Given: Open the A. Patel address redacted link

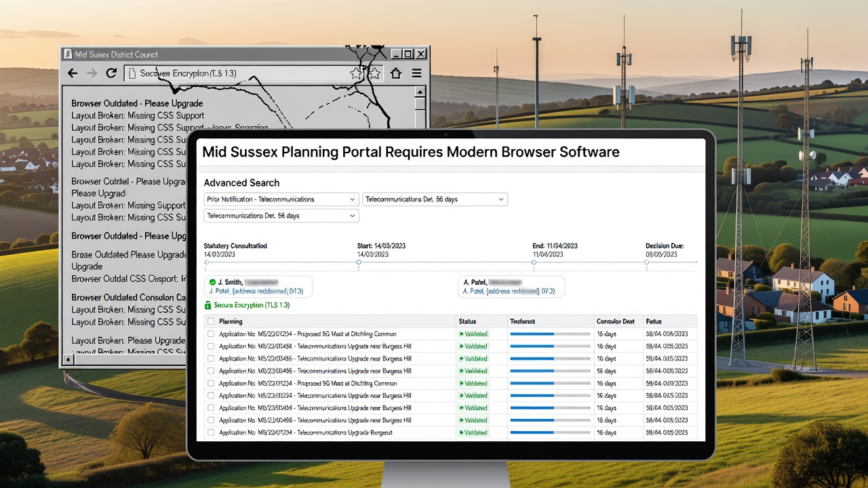Looking at the screenshot, I should [509, 291].
